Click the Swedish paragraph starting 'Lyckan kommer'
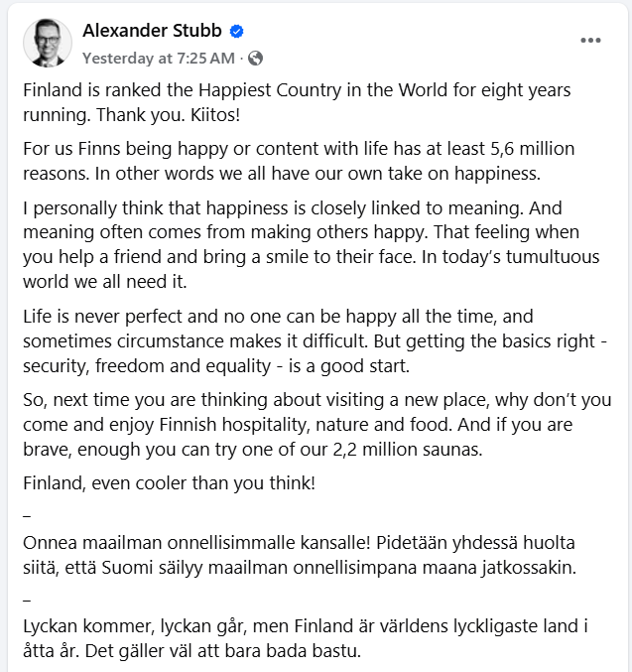This screenshot has height=672, width=632. click(298, 639)
